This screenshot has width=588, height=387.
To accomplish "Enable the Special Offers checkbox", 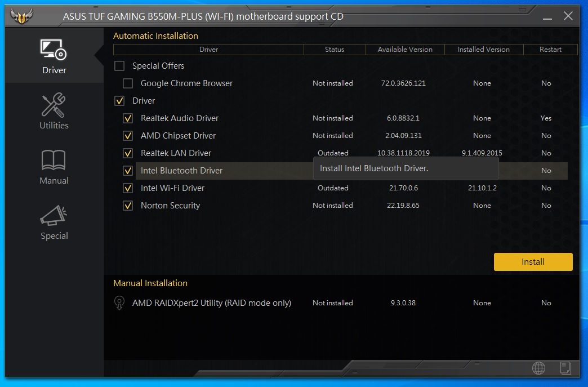I will tap(119, 66).
